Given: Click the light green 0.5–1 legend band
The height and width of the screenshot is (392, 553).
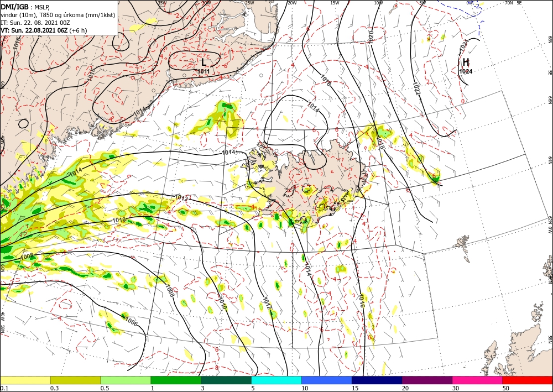Looking at the screenshot, I should tap(126, 380).
